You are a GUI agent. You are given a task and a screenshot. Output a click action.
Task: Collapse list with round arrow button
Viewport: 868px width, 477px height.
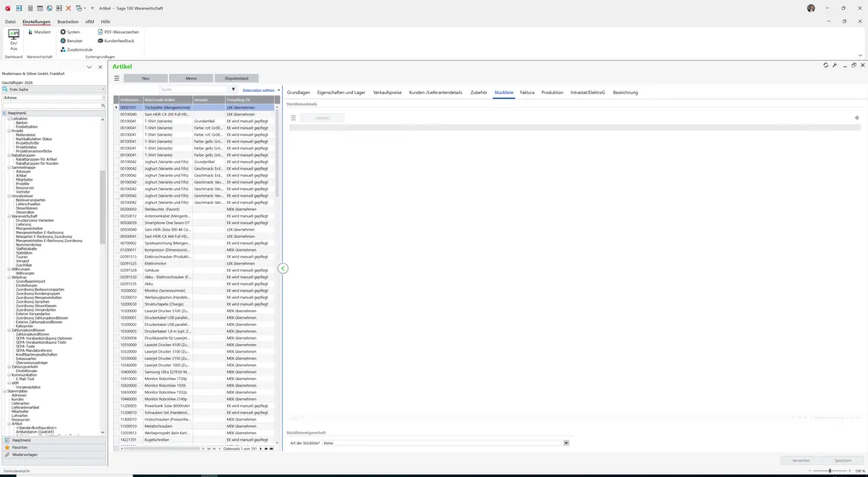(x=283, y=268)
